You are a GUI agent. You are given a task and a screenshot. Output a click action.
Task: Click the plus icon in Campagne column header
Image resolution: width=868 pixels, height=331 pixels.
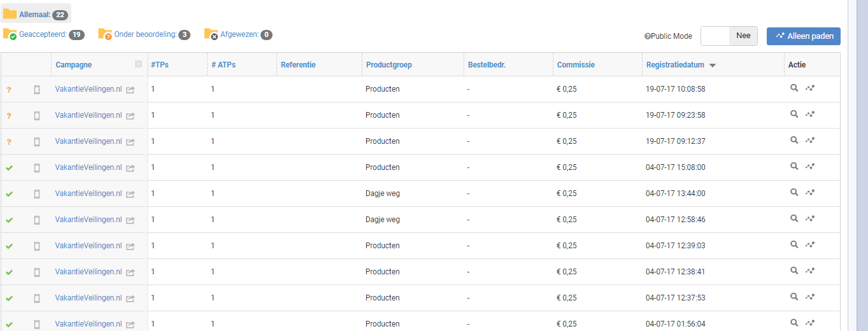pyautogui.click(x=138, y=64)
